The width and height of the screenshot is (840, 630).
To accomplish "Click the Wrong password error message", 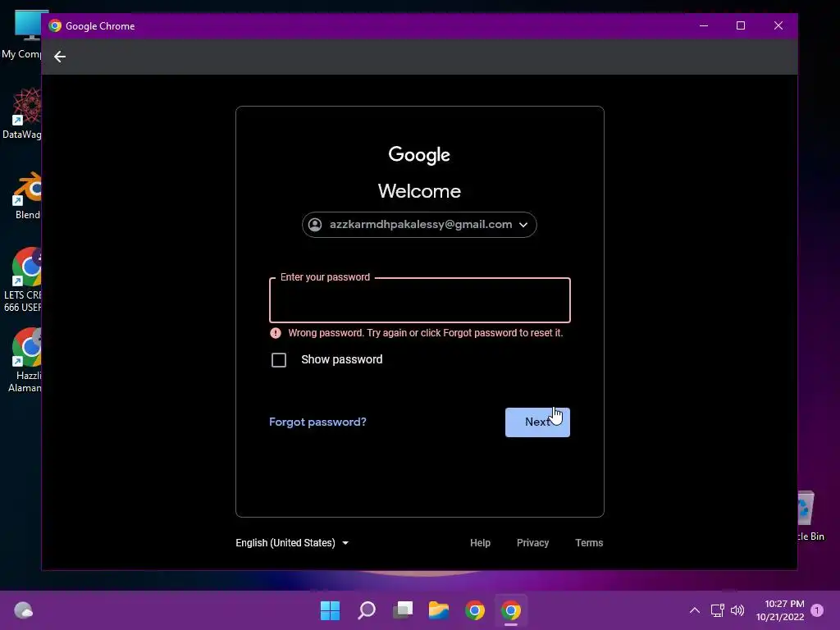I will (426, 333).
